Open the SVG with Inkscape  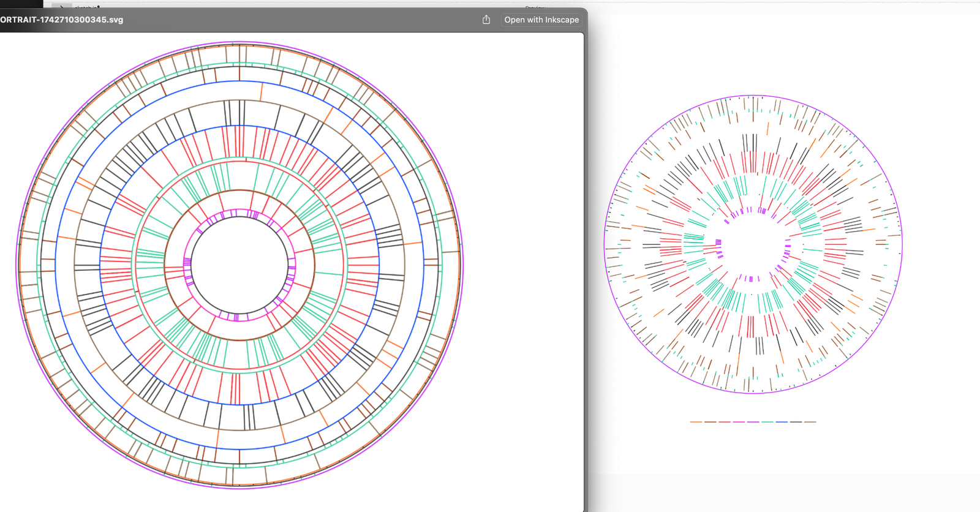541,20
